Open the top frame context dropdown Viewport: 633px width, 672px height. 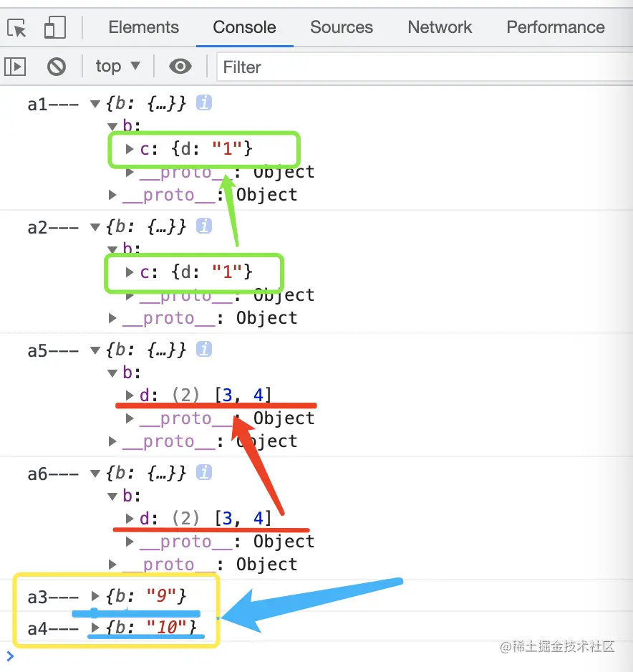117,66
